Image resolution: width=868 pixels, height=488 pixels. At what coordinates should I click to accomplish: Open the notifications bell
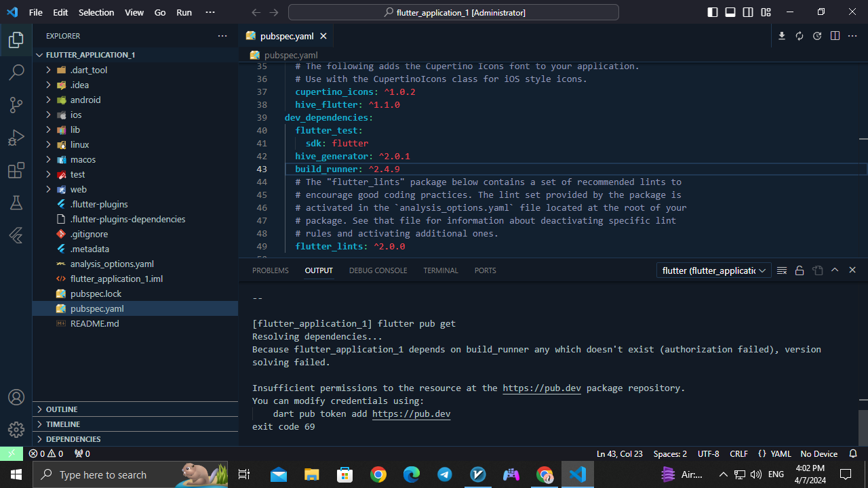click(x=853, y=453)
